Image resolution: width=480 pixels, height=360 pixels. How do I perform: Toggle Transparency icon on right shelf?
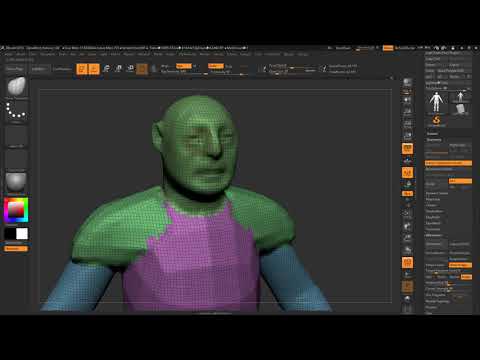(x=407, y=274)
